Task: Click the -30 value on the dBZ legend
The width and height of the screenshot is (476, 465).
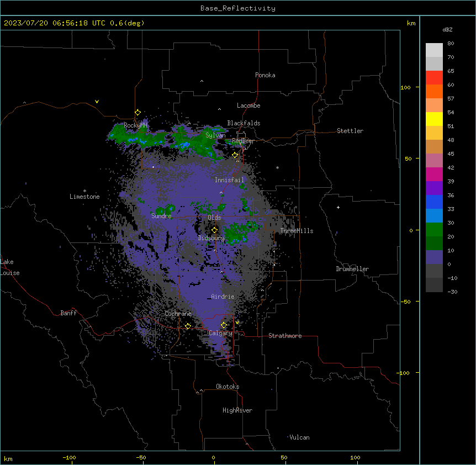Action: click(452, 292)
